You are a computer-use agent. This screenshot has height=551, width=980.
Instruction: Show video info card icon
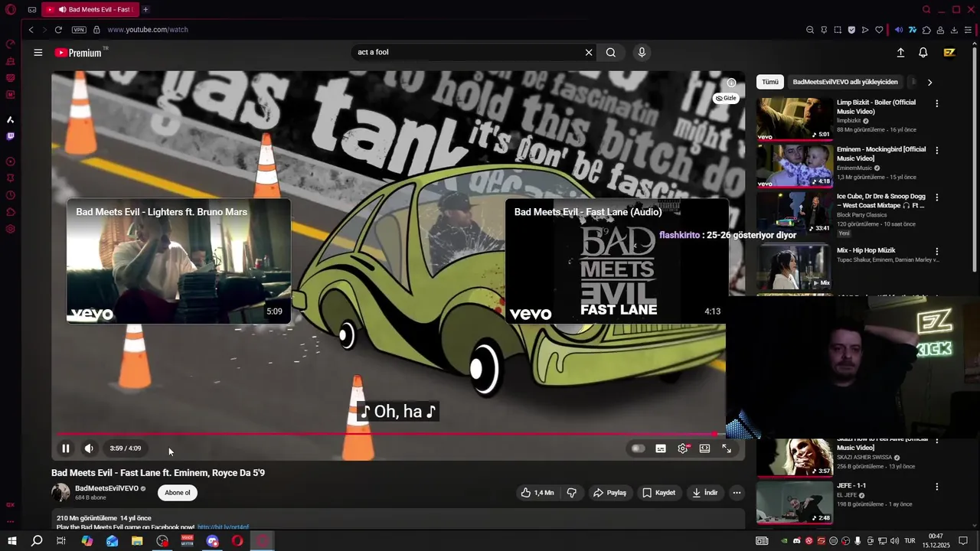click(731, 83)
